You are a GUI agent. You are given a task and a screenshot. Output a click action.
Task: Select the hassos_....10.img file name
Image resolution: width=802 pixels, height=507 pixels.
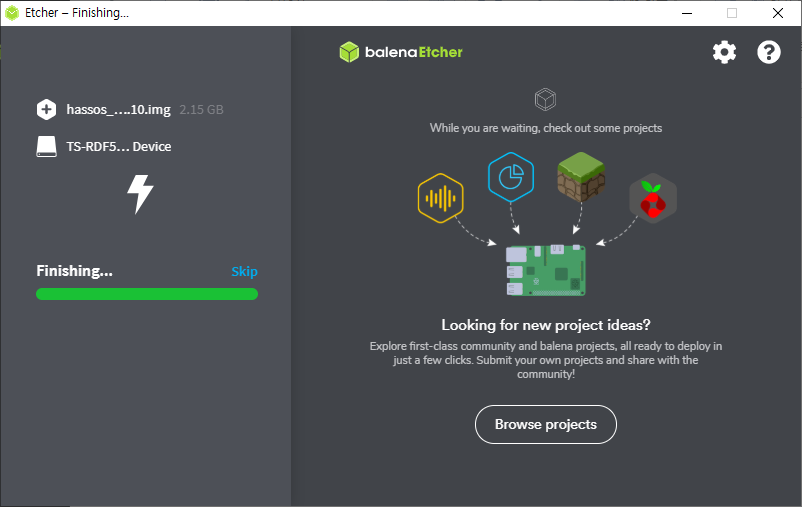[118, 109]
